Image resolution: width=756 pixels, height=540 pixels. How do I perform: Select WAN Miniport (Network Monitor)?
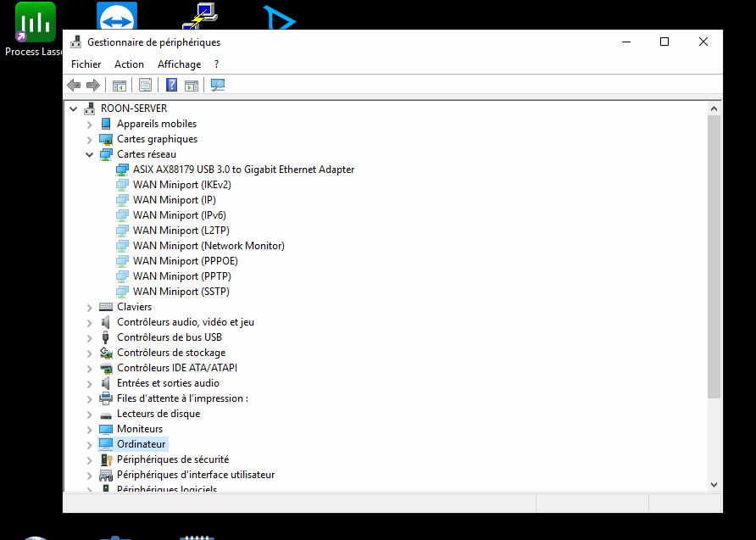click(x=208, y=245)
